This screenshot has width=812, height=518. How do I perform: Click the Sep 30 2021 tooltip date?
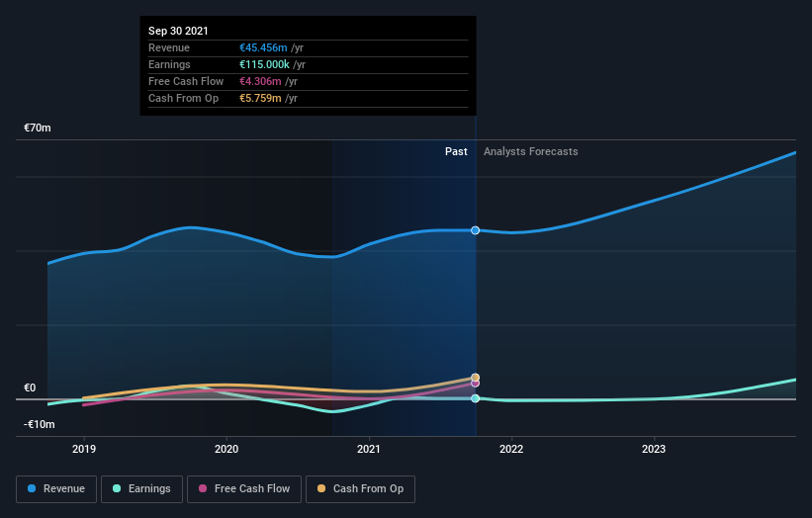(x=178, y=31)
